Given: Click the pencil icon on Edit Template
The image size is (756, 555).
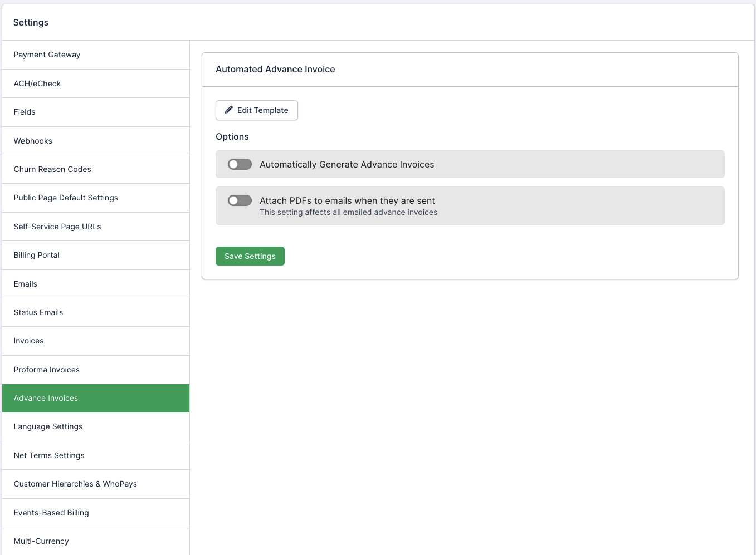Looking at the screenshot, I should tap(228, 110).
